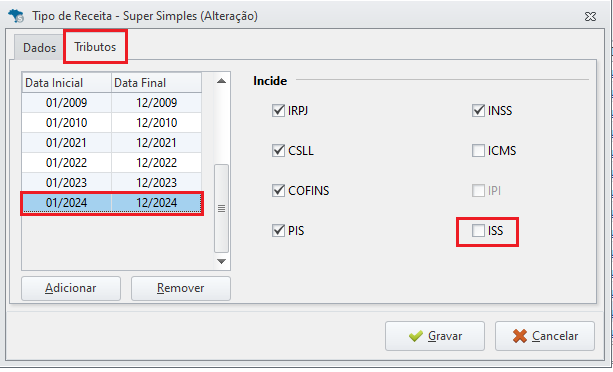Select the 01/2023 to 12/2023 period row
Image resolution: width=613 pixels, height=372 pixels.
click(112, 182)
